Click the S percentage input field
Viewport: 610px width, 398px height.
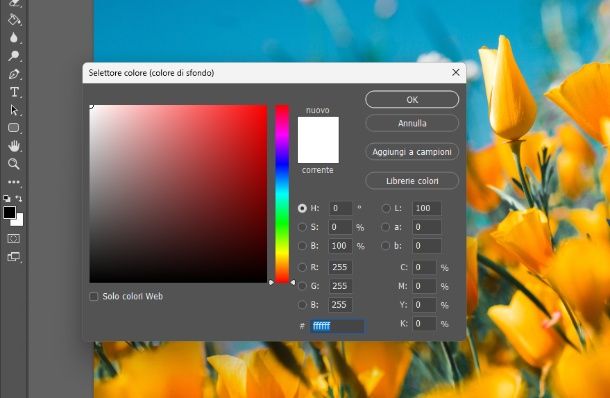(x=341, y=227)
